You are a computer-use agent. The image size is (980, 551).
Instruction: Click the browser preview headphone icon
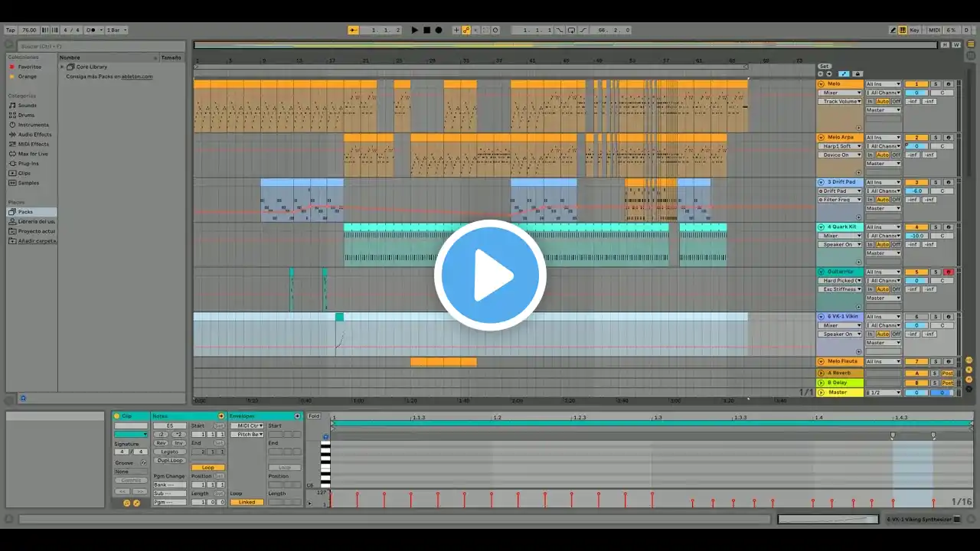(x=23, y=398)
